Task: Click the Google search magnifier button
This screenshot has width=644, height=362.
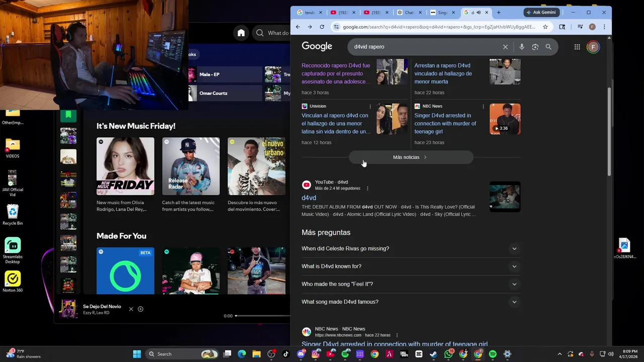Action: 548,47
